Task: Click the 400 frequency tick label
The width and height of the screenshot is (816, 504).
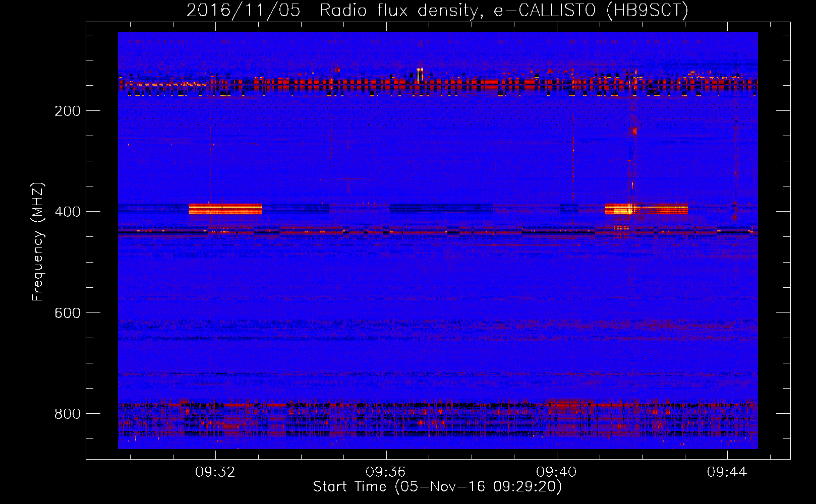Action: tap(68, 212)
